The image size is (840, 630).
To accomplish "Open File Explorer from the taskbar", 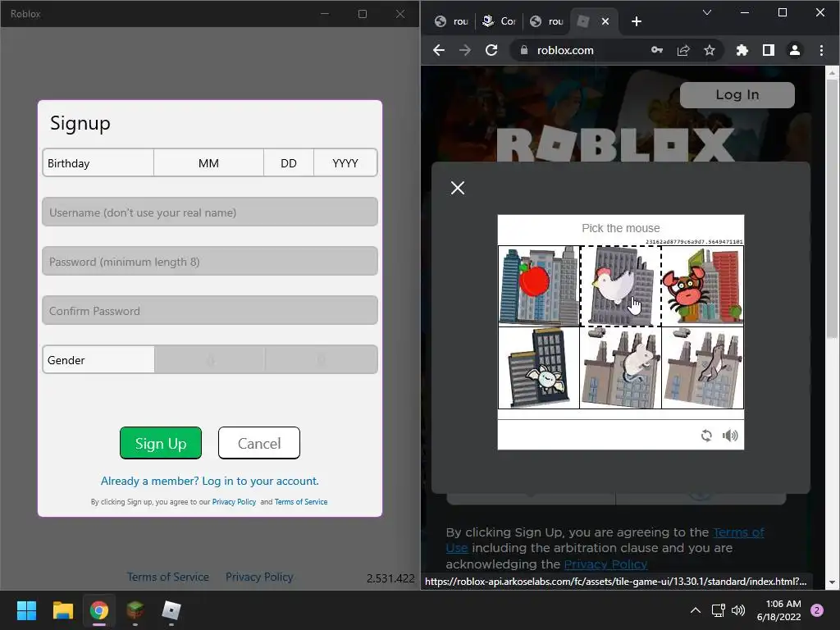I will [x=62, y=610].
